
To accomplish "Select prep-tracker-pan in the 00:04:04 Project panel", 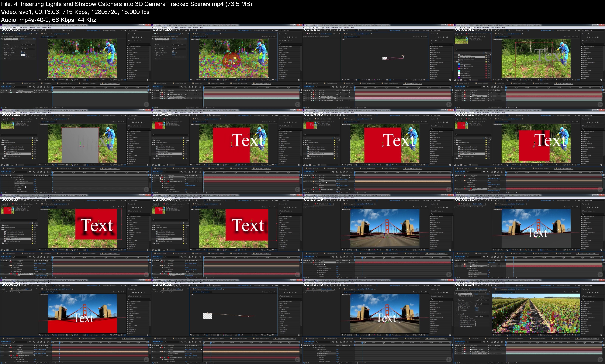I will click(163, 152).
